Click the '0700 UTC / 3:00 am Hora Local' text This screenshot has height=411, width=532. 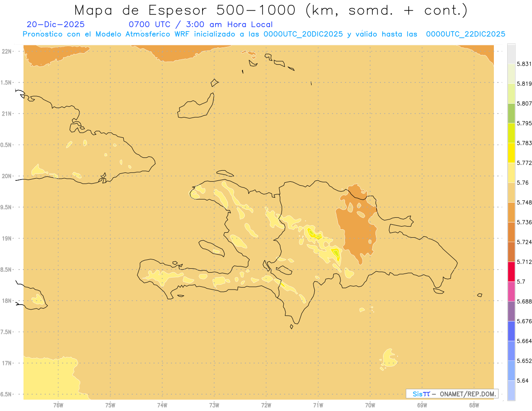pos(200,24)
